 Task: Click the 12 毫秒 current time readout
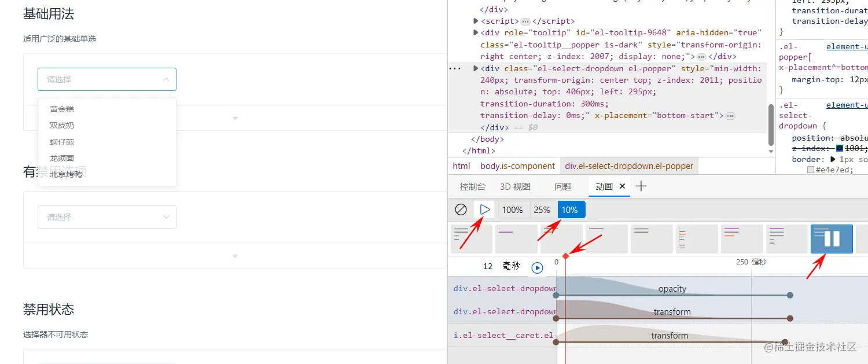coord(501,266)
